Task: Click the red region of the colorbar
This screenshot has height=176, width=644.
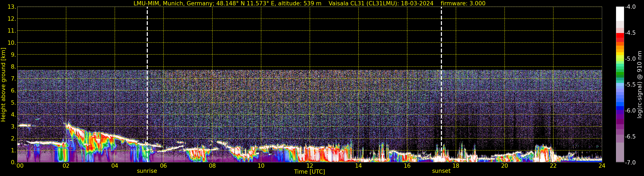Action: [x=620, y=37]
